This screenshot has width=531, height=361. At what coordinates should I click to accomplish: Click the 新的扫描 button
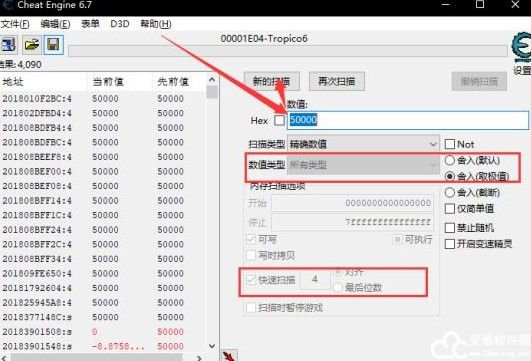click(272, 81)
